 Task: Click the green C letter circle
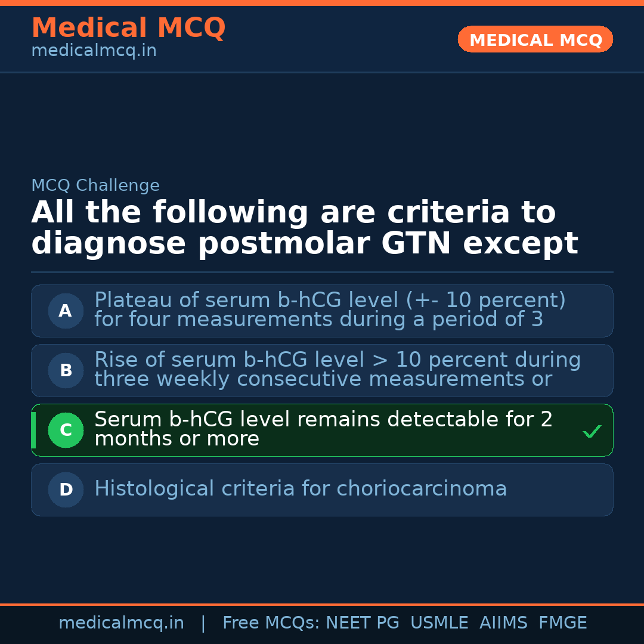[66, 430]
